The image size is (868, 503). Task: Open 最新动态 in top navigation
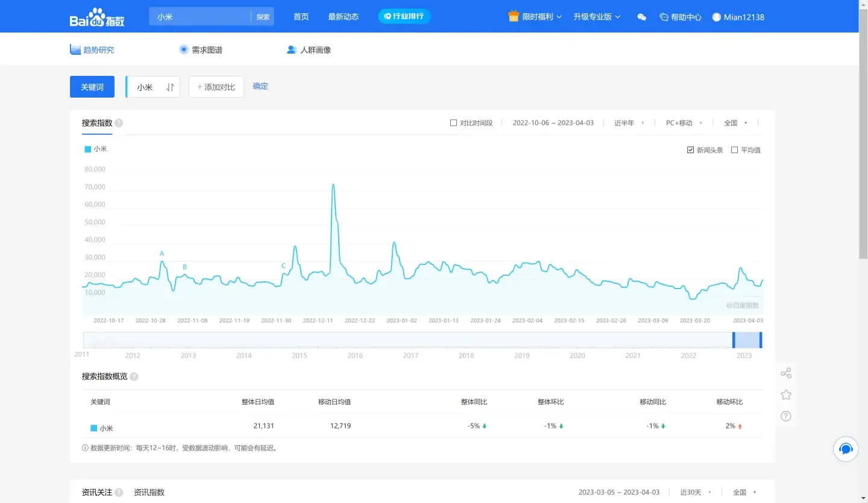point(343,17)
